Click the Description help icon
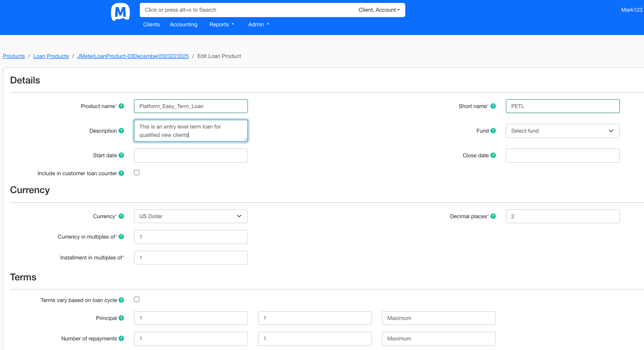Image resolution: width=644 pixels, height=350 pixels. coord(121,131)
